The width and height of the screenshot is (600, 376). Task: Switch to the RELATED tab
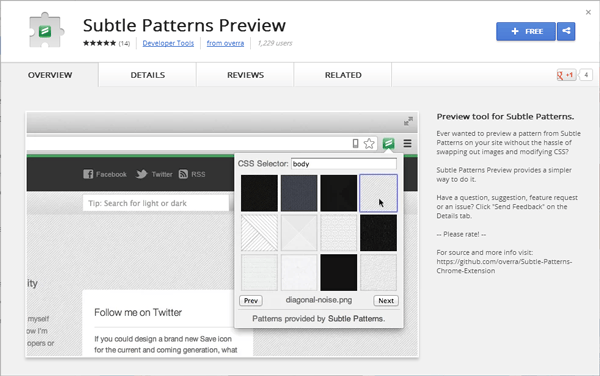pyautogui.click(x=343, y=75)
